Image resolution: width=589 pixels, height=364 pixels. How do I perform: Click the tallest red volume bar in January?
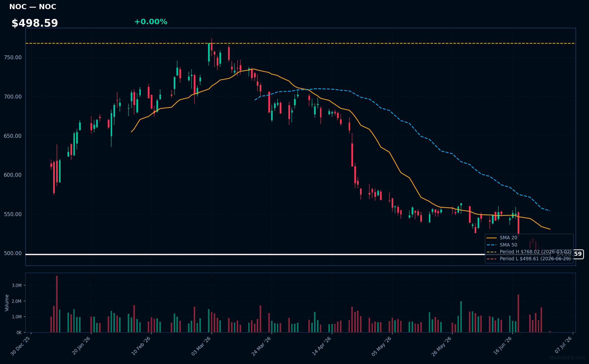57,304
